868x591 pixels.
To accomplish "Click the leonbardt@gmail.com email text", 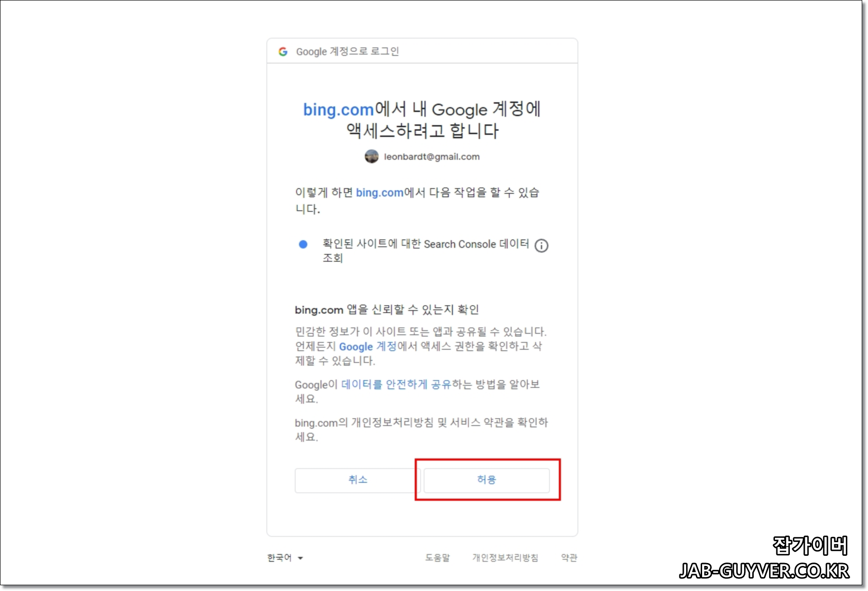I will 432,157.
